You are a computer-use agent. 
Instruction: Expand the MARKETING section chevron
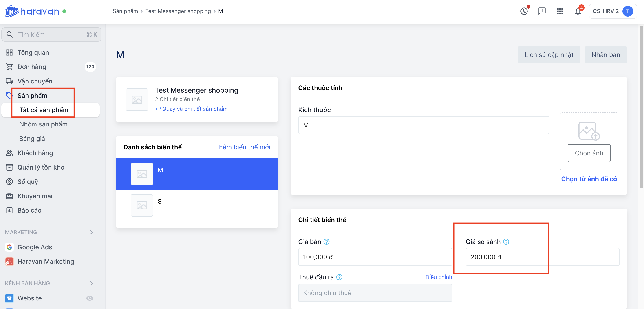[91, 232]
